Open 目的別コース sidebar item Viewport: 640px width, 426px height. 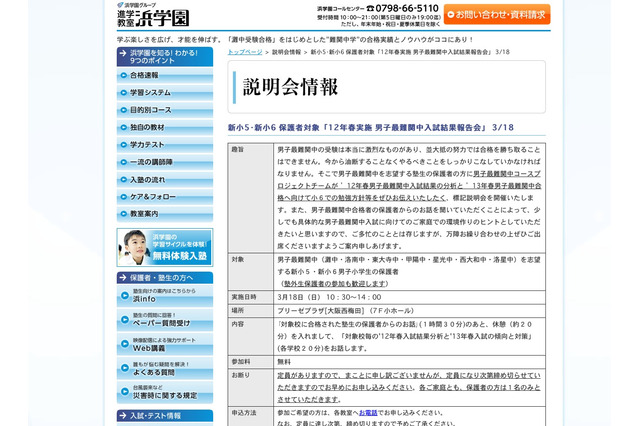164,110
